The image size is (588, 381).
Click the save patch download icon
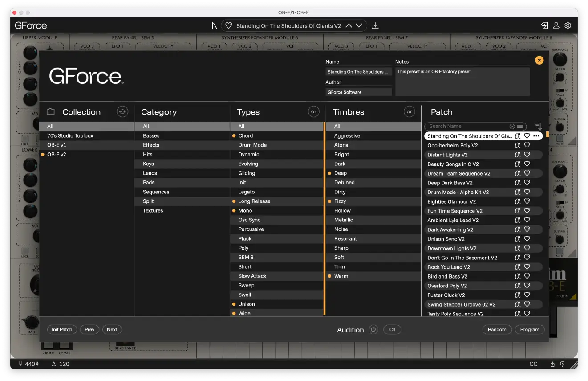tap(375, 26)
